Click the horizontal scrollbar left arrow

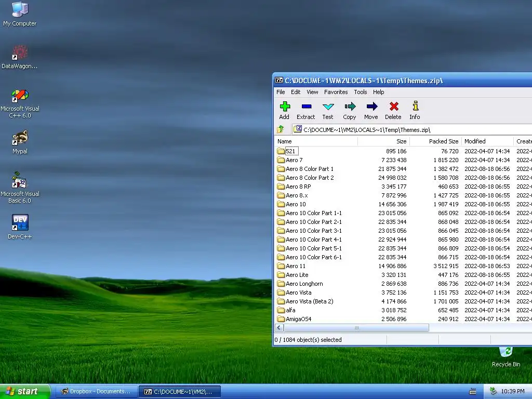(279, 328)
